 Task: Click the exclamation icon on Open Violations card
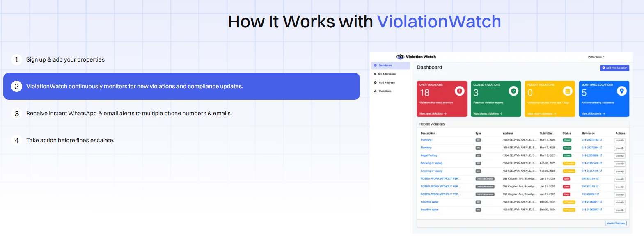click(x=460, y=91)
